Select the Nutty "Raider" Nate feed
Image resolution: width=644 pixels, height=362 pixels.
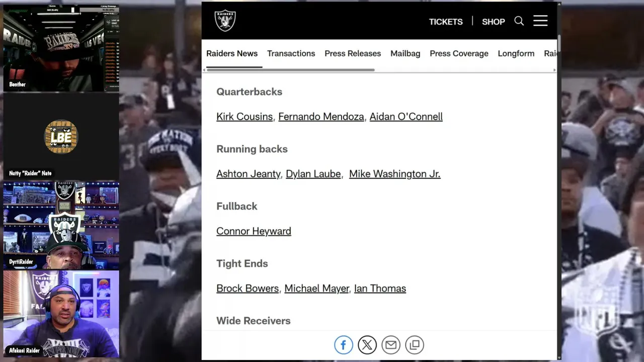(x=61, y=137)
